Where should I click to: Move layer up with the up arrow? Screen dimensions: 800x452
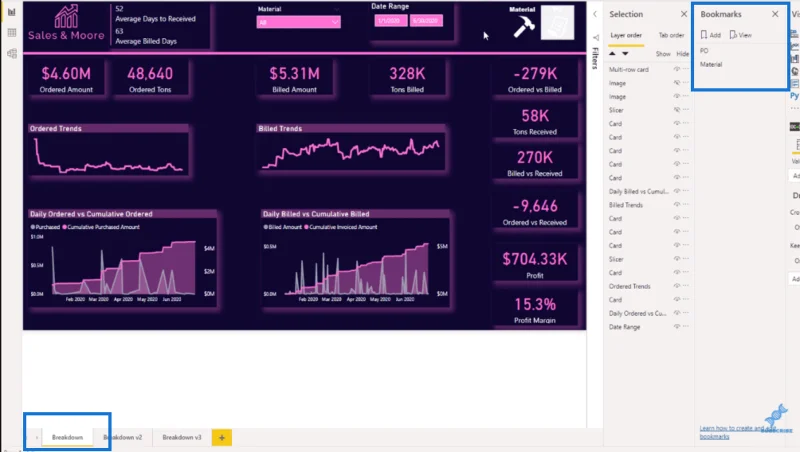pyautogui.click(x=612, y=54)
